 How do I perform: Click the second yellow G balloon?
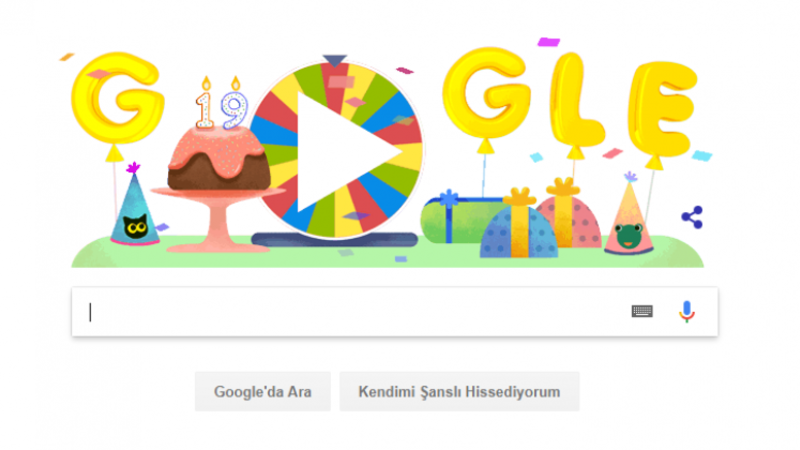[x=487, y=93]
